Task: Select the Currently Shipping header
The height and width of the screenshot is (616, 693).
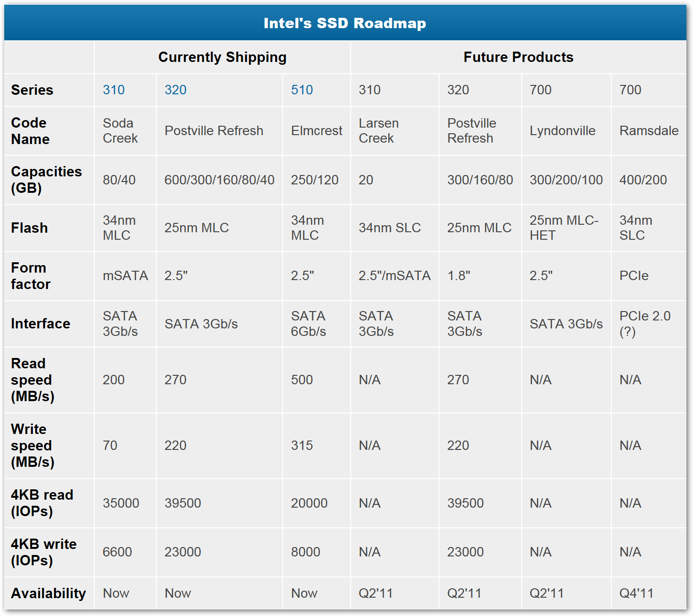Action: 223,57
